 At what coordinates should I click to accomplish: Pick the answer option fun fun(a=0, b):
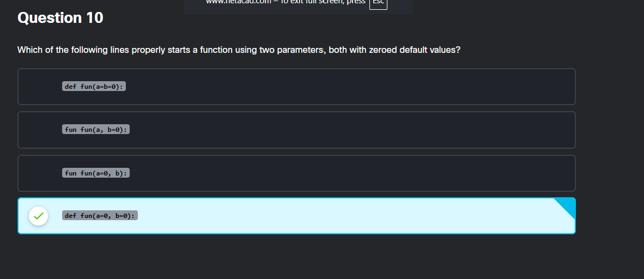(x=296, y=173)
